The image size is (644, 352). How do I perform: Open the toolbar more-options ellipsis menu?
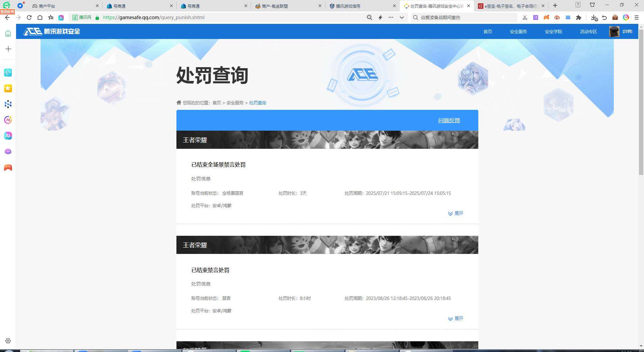[x=391, y=17]
